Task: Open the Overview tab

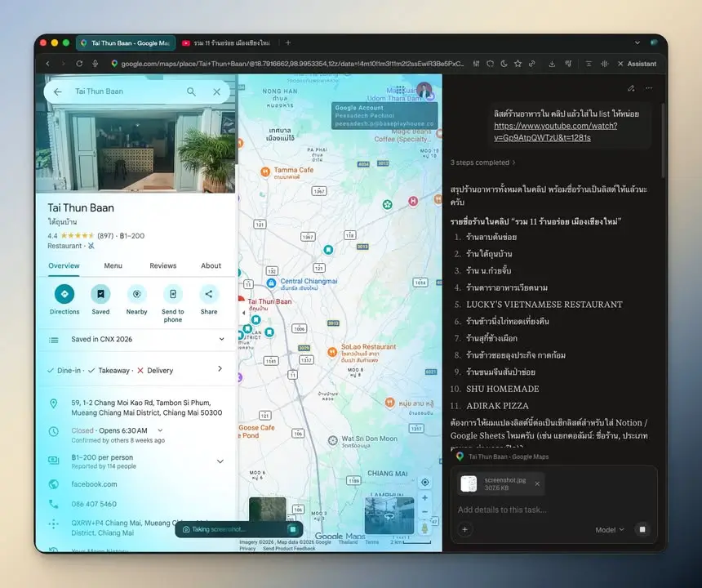Action: 64,265
